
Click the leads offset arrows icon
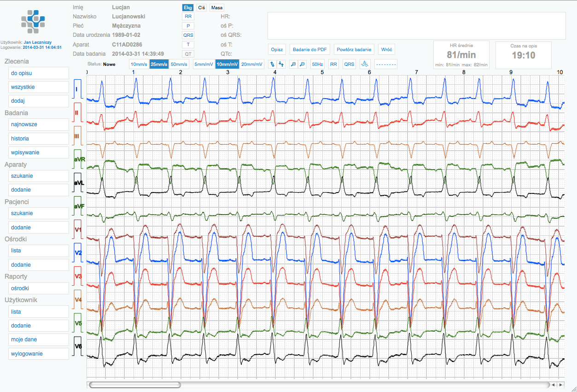click(x=281, y=64)
